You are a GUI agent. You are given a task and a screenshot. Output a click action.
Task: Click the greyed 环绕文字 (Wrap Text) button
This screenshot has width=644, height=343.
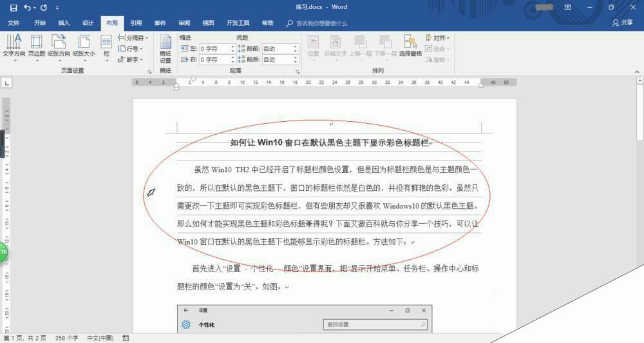[336, 48]
